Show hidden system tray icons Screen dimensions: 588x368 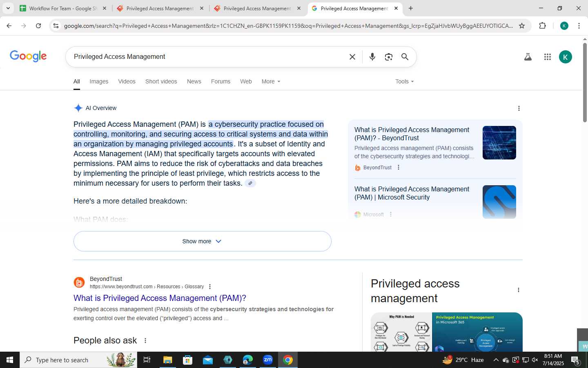point(496,360)
